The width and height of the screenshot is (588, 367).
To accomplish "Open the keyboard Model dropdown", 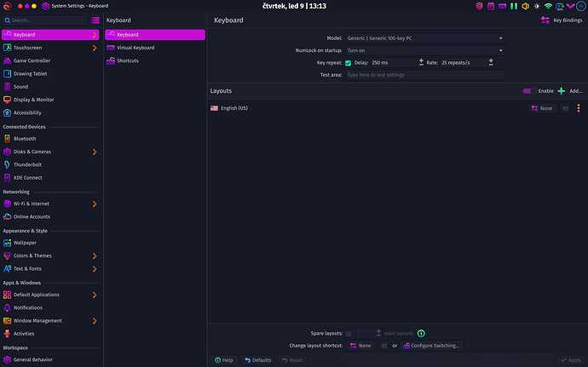I will (x=424, y=38).
